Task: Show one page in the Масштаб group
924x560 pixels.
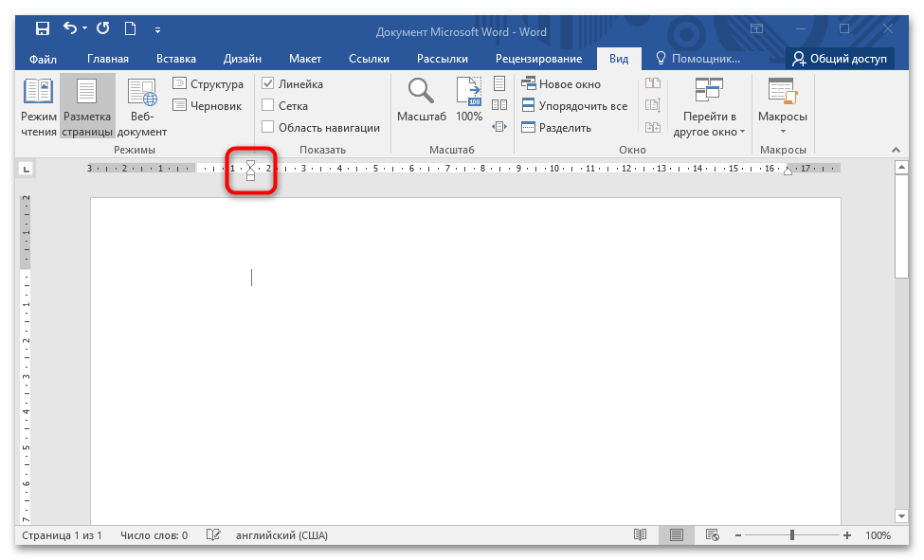Action: pyautogui.click(x=499, y=83)
